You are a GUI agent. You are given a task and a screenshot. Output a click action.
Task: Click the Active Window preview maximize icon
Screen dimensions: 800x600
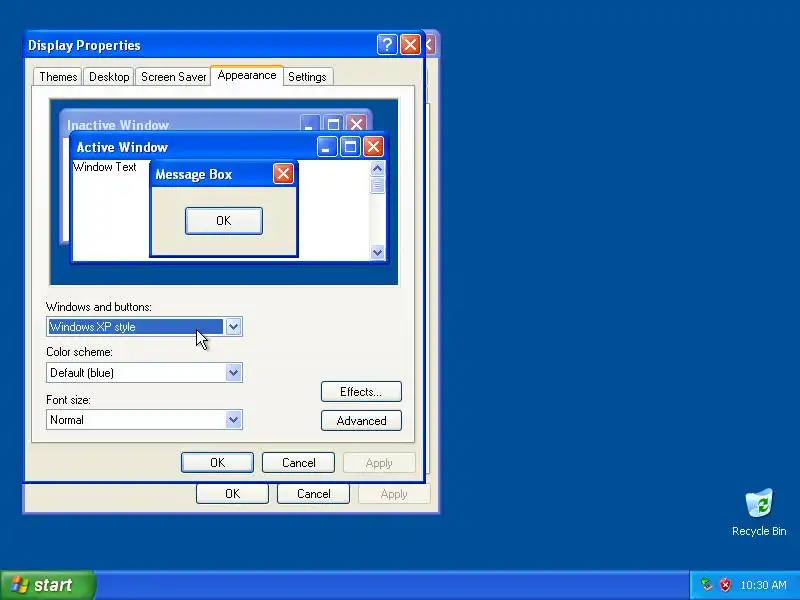pyautogui.click(x=350, y=147)
